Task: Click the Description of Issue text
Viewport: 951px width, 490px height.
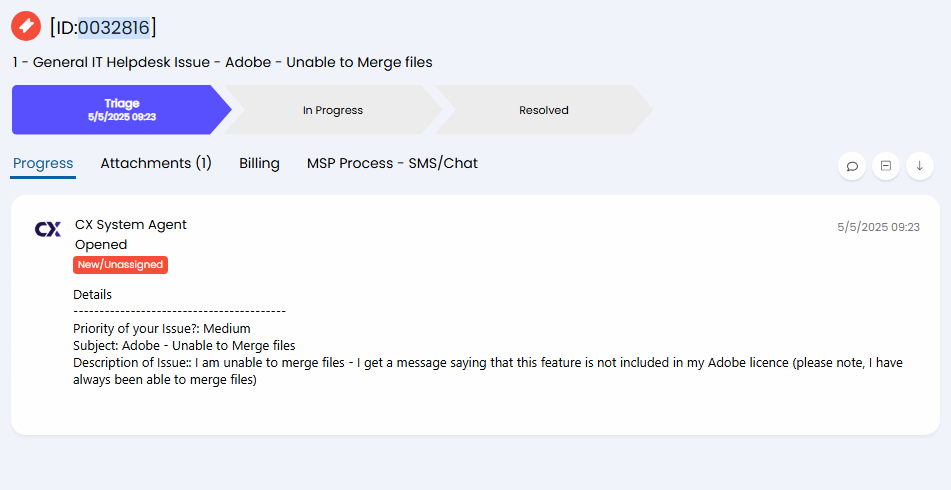Action: click(x=488, y=371)
